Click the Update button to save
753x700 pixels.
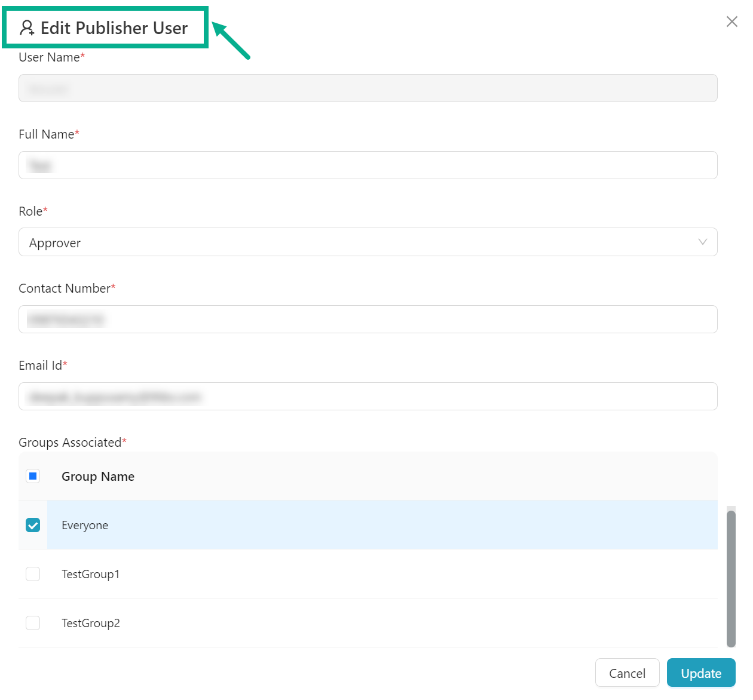point(700,673)
